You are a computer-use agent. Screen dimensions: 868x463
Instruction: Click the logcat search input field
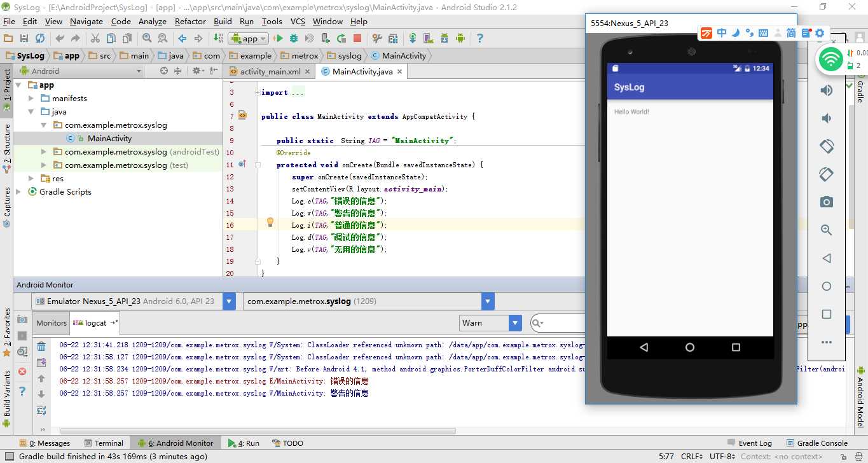[x=558, y=322]
